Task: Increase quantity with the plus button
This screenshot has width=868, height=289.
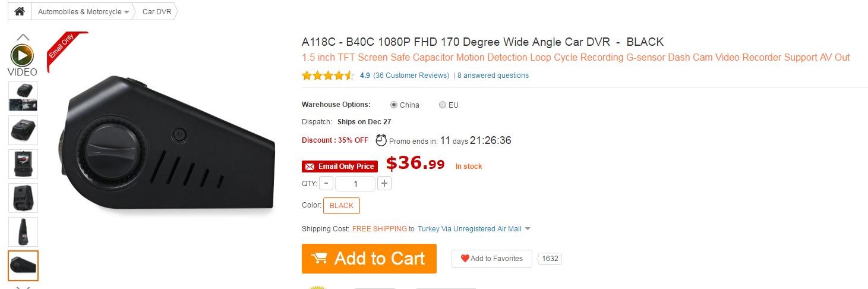Action: (x=384, y=183)
